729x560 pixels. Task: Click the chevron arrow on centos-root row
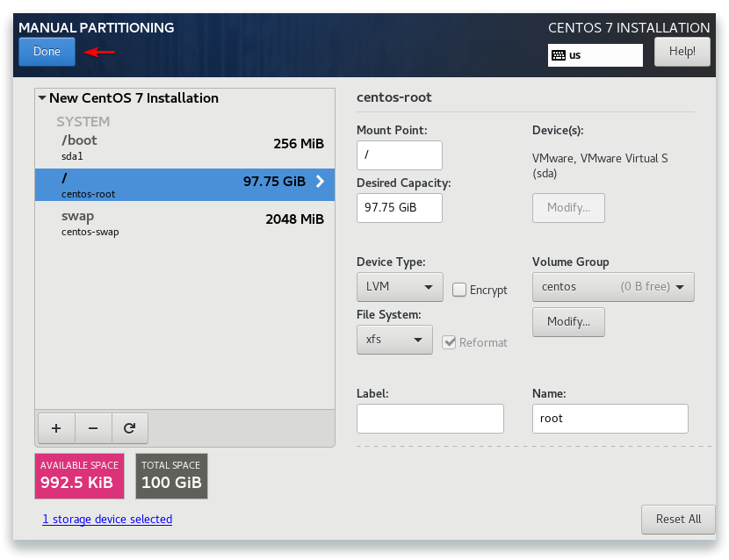[x=320, y=181]
